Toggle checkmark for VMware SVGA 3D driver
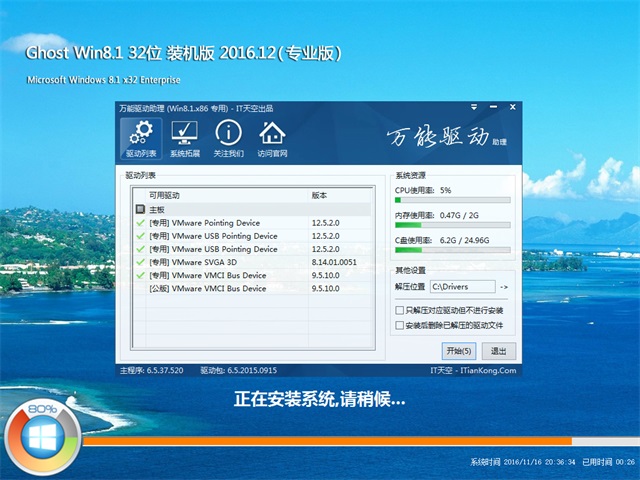The width and height of the screenshot is (640, 480). (141, 262)
